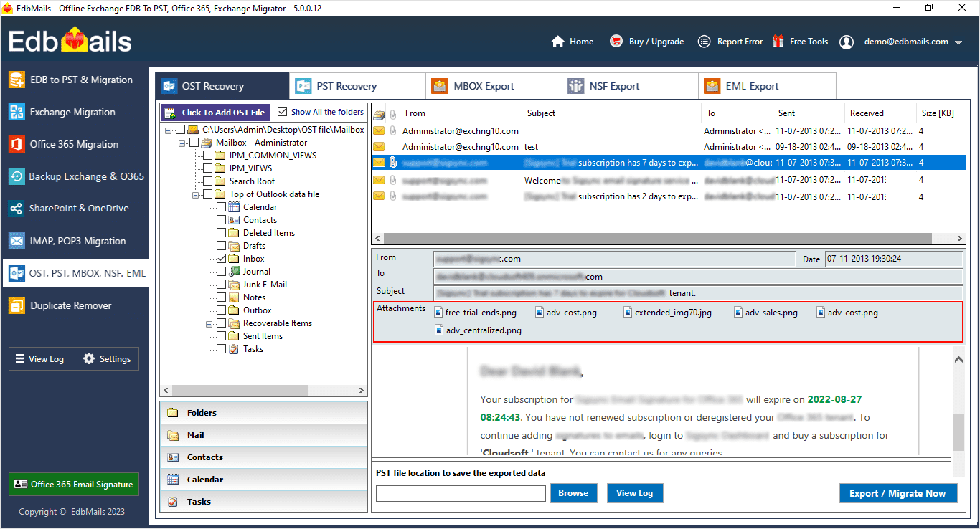Click the Exchange Migration sidebar icon
The width and height of the screenshot is (980, 529).
(x=17, y=112)
